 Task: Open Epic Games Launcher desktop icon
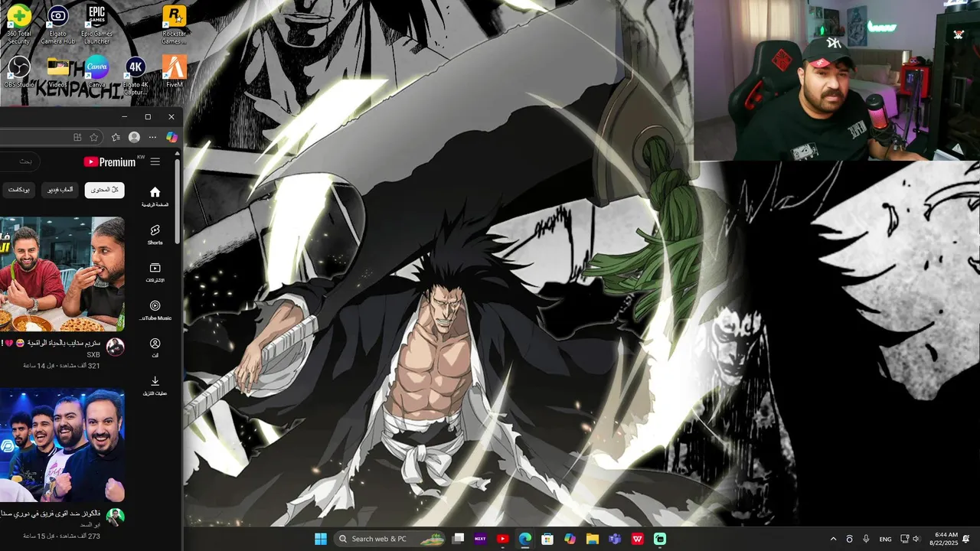click(x=96, y=23)
